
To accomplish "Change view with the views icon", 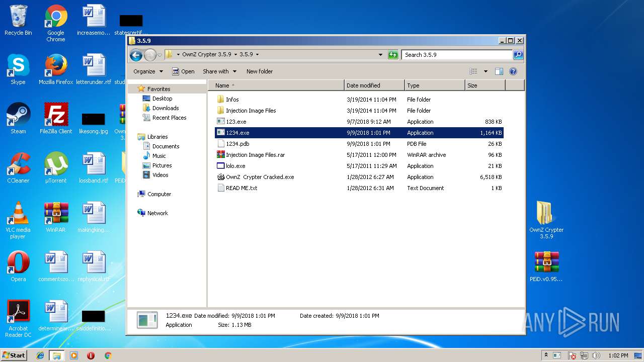I will tap(473, 71).
